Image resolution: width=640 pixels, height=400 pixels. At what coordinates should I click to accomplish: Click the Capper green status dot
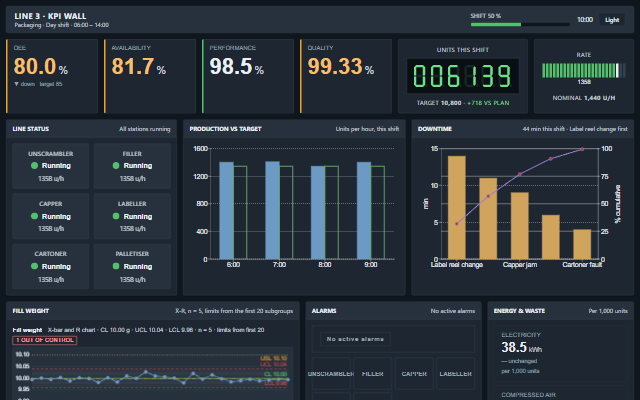(34, 216)
